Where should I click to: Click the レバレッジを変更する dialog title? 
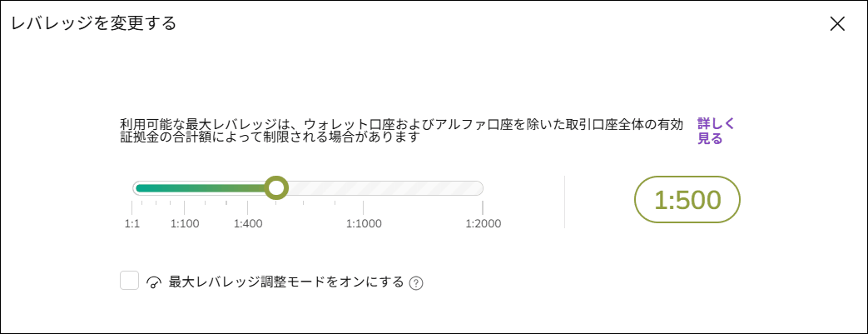pos(94,23)
